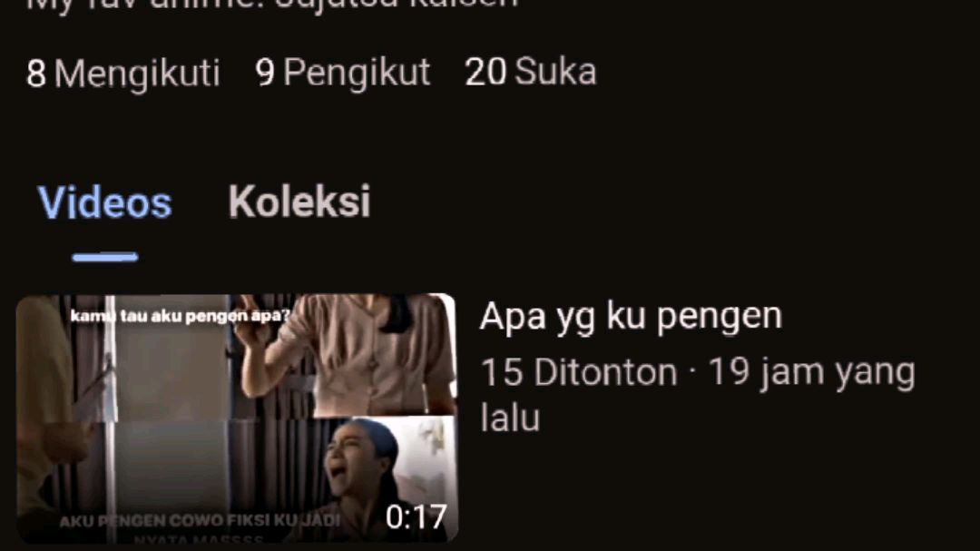Select the number 8 beside Mengikuti
Viewport: 980px width, 551px height.
click(35, 74)
